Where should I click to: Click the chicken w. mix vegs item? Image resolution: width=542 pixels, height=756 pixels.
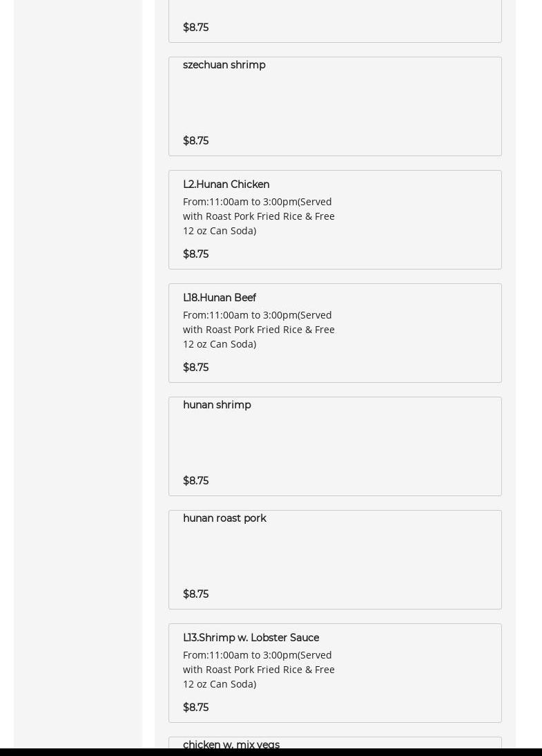(x=231, y=744)
